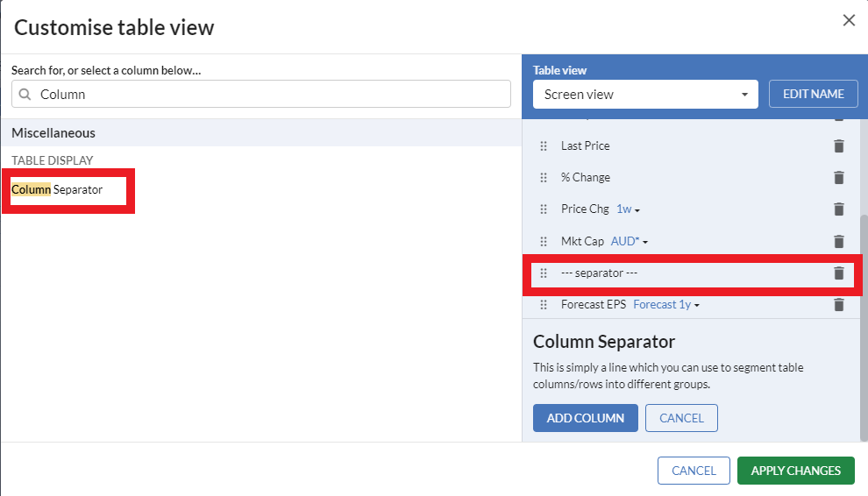868x496 pixels.
Task: Delete the % Change column
Action: pos(839,177)
